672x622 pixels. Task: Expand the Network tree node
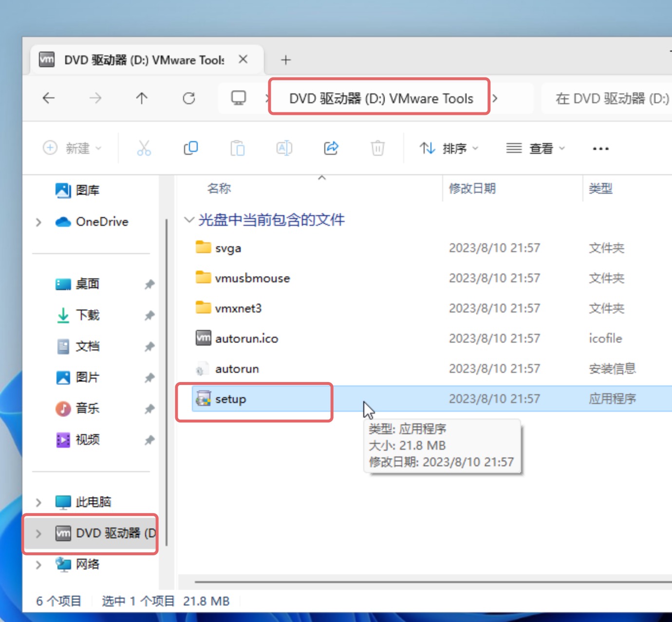point(38,565)
